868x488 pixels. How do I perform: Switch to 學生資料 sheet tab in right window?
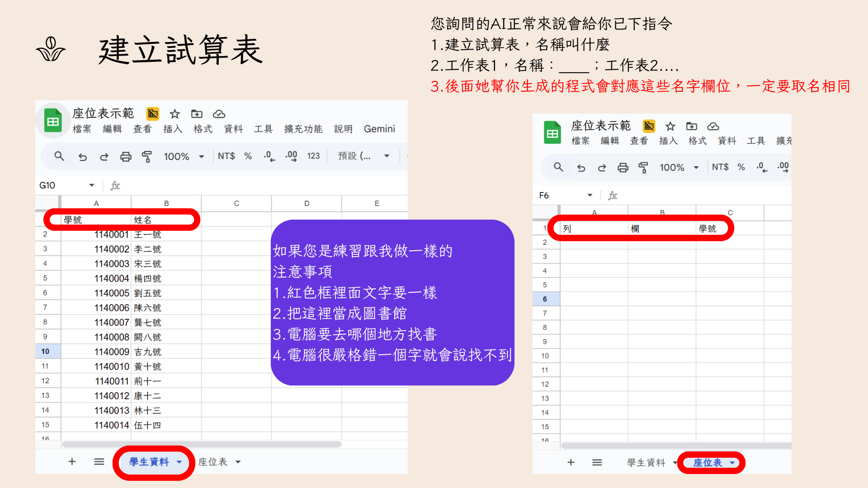click(646, 463)
